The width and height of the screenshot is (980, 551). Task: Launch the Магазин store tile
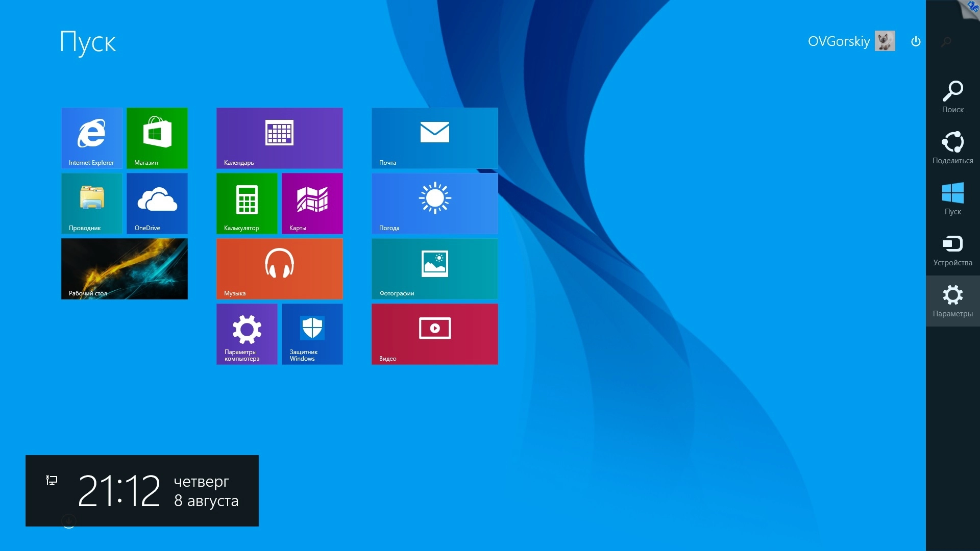(x=157, y=138)
